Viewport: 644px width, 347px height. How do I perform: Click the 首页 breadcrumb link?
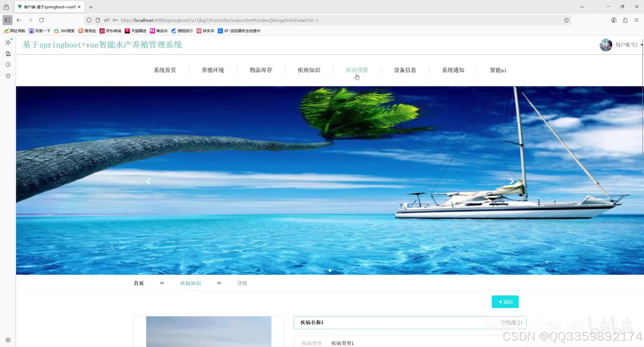(139, 283)
